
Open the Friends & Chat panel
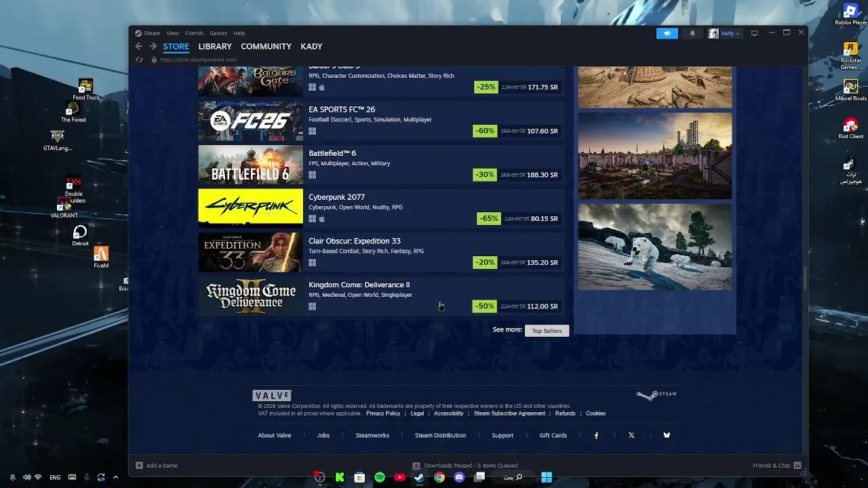pos(776,466)
